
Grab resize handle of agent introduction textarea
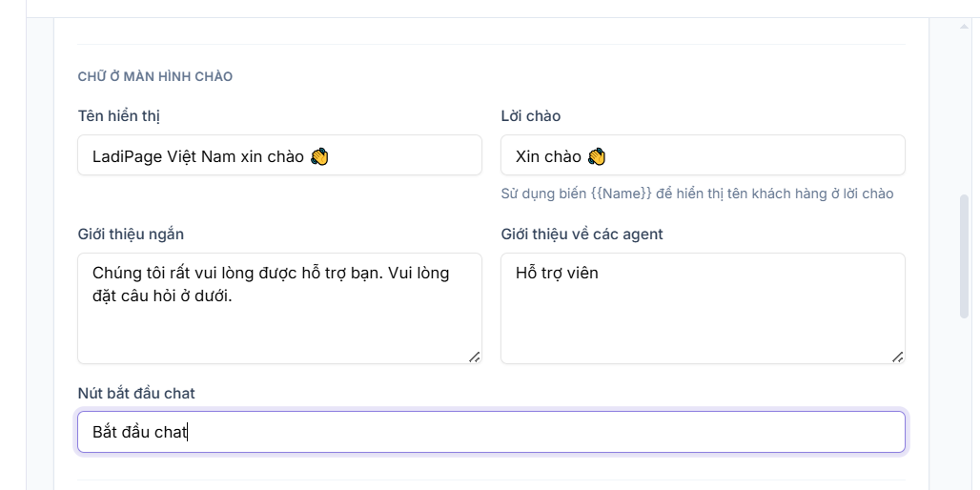point(897,357)
